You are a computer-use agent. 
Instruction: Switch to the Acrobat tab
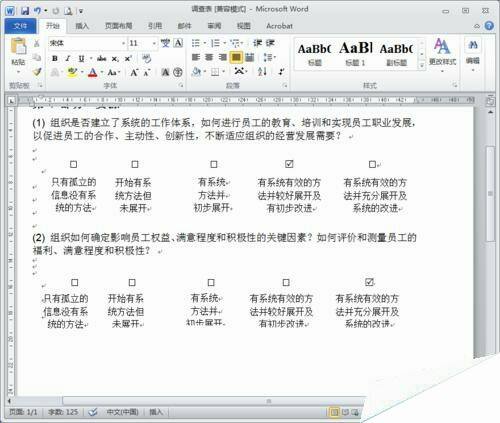279,26
